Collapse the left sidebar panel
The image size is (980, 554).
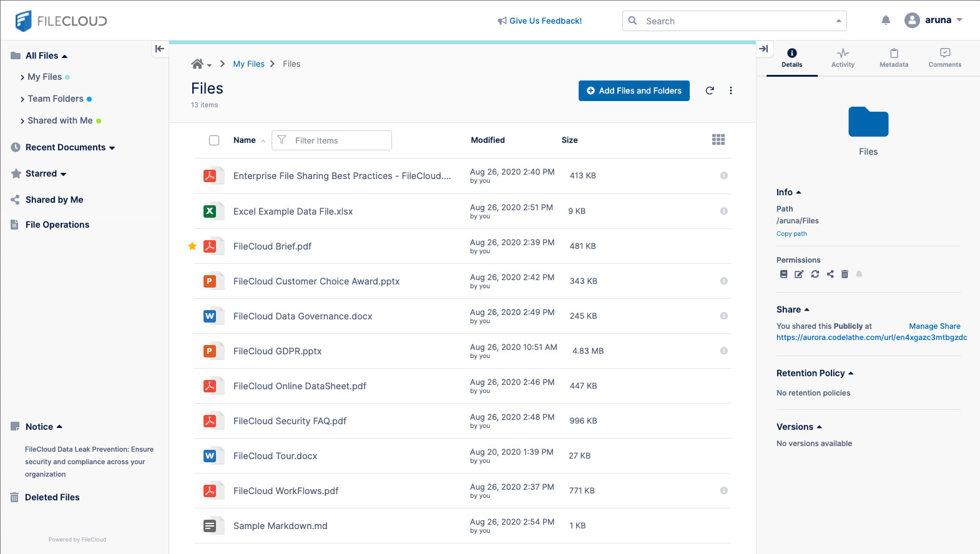tap(160, 49)
